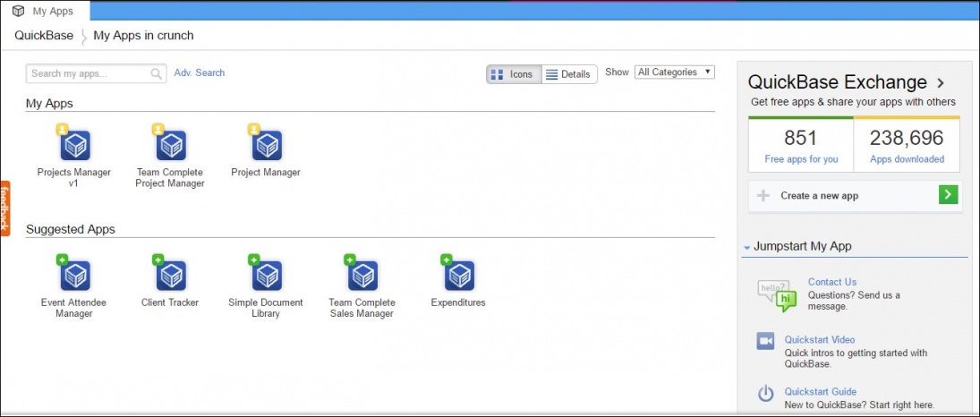Open the Free apps for you link
Image resolution: width=980 pixels, height=417 pixels.
coord(801,159)
